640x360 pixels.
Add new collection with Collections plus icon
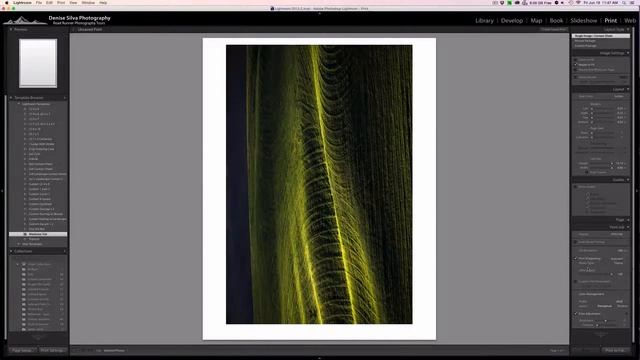[64, 251]
